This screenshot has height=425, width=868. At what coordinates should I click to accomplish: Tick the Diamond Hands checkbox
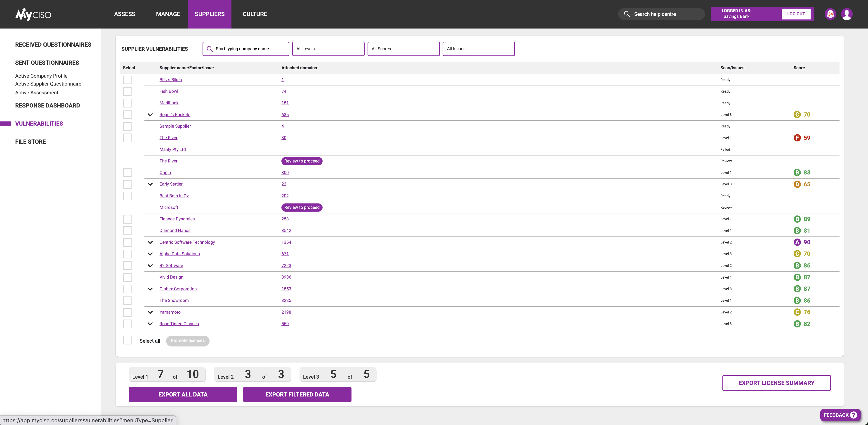pyautogui.click(x=127, y=230)
